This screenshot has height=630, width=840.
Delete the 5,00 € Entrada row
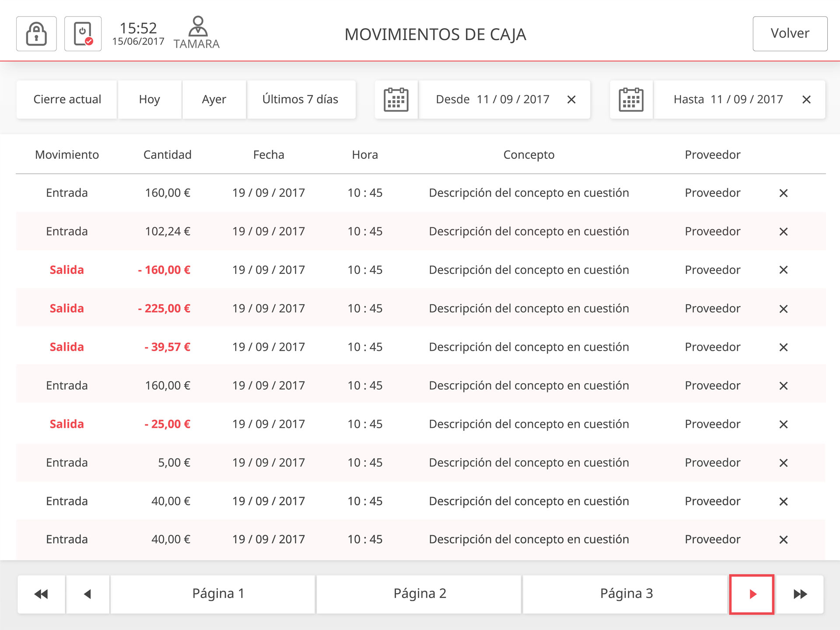point(783,463)
